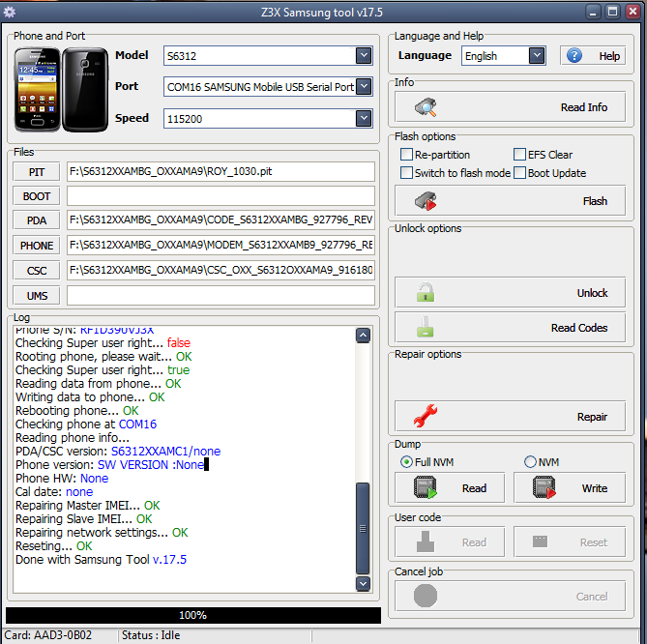Click 'Repairing Master IMEI... OK' log line
The height and width of the screenshot is (644, 647).
point(87,506)
